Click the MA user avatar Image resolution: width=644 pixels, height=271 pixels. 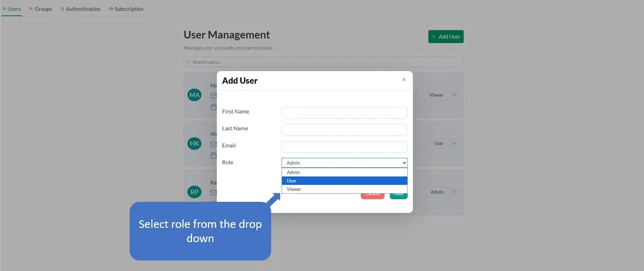point(194,95)
